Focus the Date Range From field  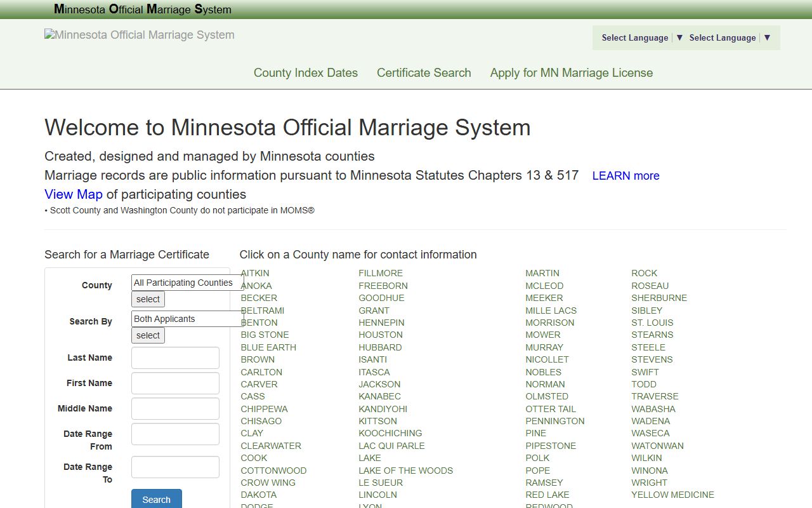175,434
